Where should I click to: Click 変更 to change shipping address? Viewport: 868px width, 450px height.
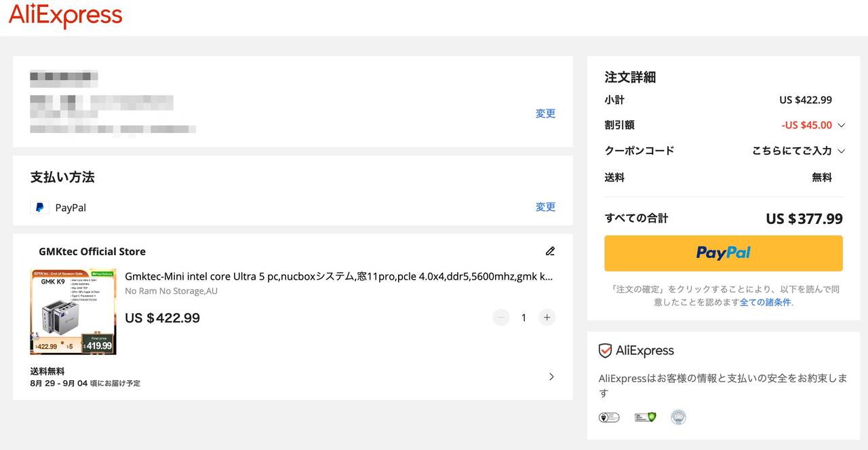pos(545,113)
